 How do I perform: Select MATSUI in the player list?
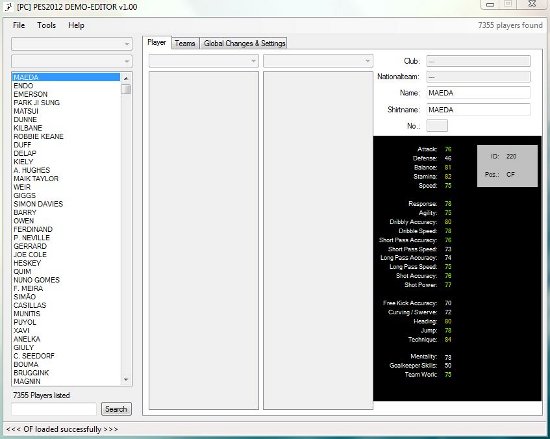(x=66, y=111)
